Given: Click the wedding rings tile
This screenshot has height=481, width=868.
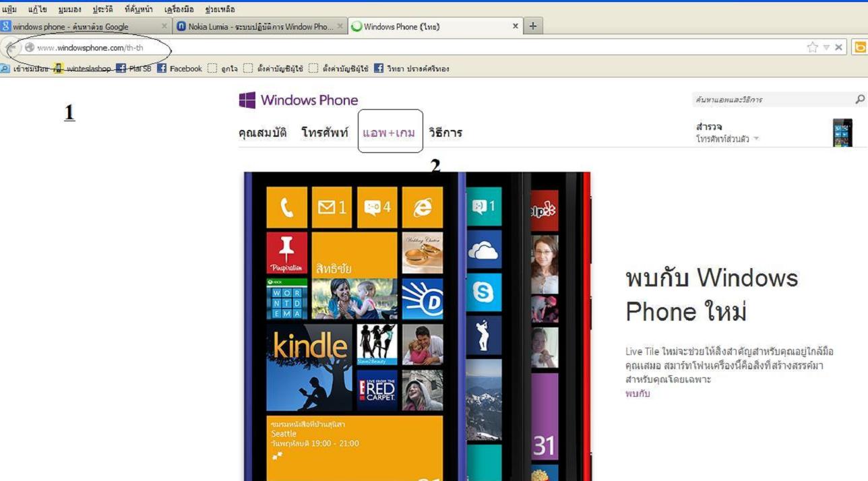Looking at the screenshot, I should pos(423,253).
